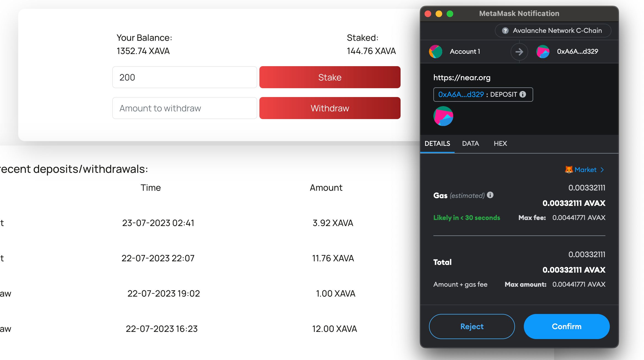This screenshot has height=360, width=644.
Task: Minimize the MetaMask window with yellow button
Action: (x=439, y=14)
